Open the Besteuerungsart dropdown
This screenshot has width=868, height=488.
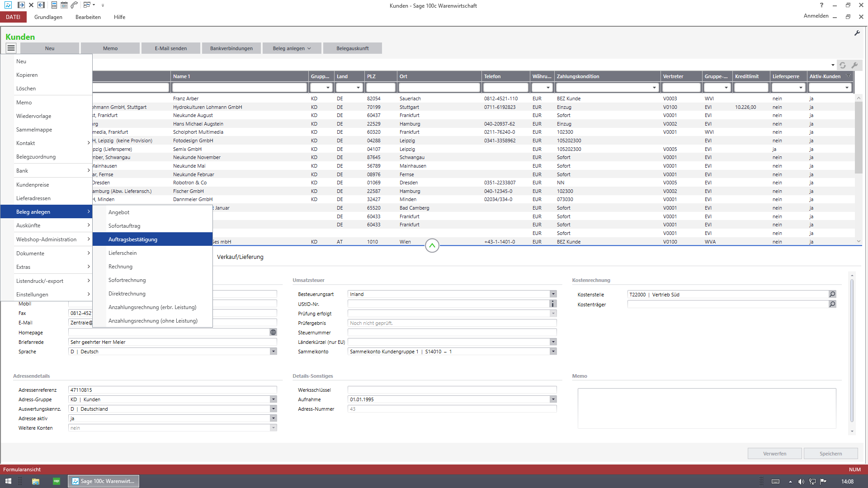click(553, 294)
